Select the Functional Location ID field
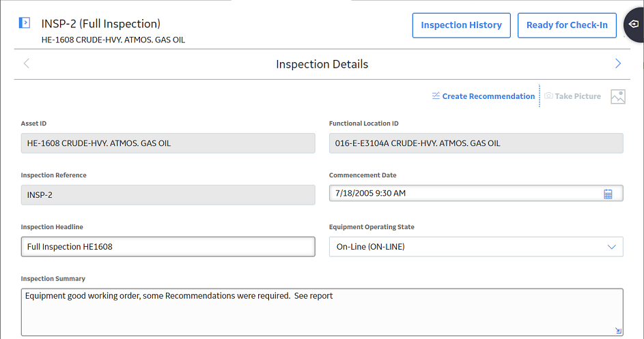 pos(476,143)
